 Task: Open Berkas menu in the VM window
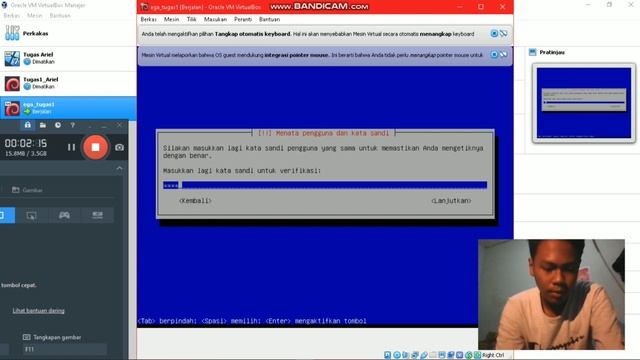[149, 19]
